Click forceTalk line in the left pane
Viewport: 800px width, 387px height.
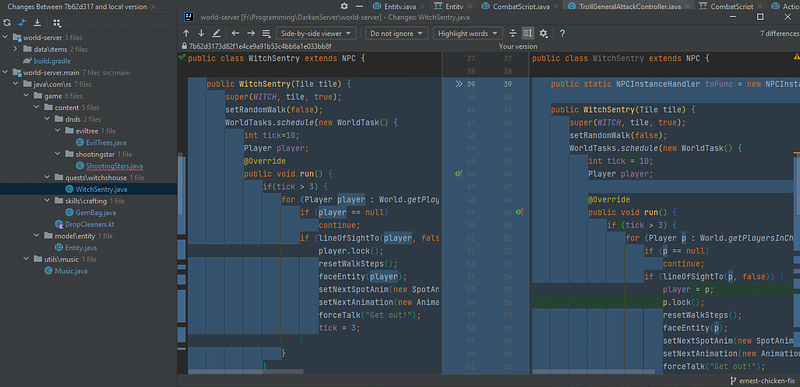click(370, 315)
